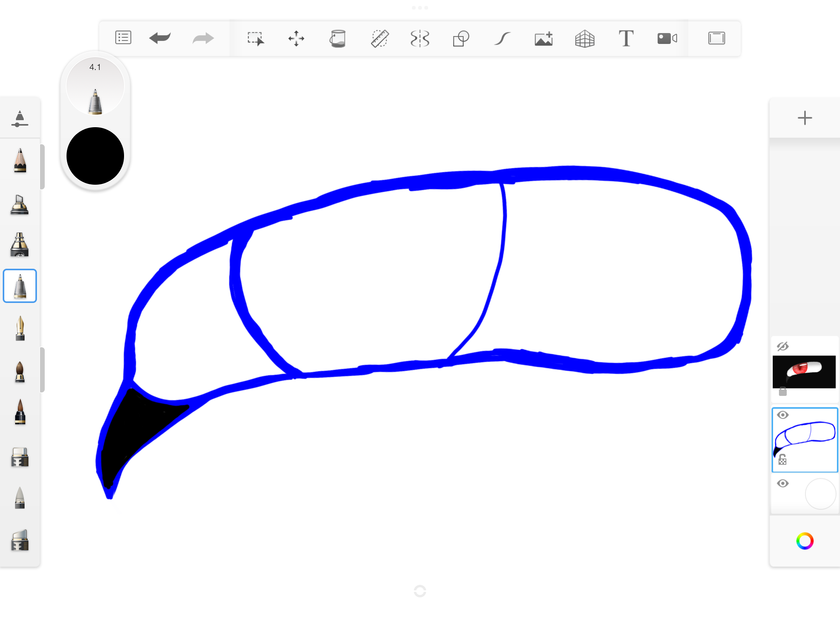Viewport: 840px width, 630px height.
Task: Select the blue outline layer thumbnail
Action: pos(805,440)
